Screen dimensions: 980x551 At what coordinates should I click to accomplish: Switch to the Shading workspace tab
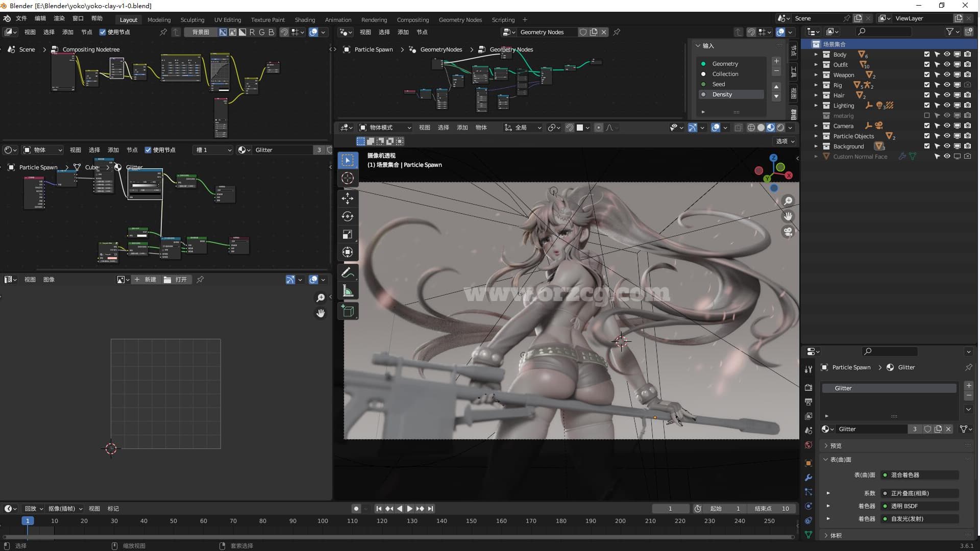pyautogui.click(x=305, y=20)
